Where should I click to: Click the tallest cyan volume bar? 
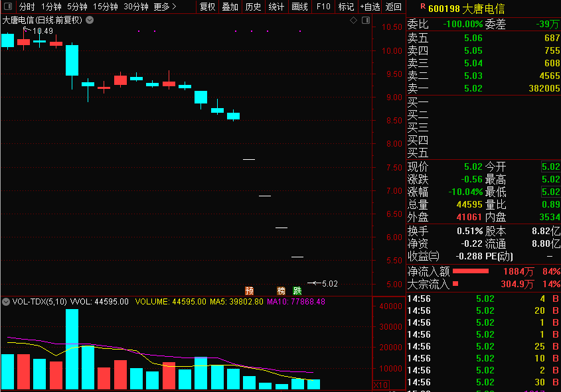72,349
